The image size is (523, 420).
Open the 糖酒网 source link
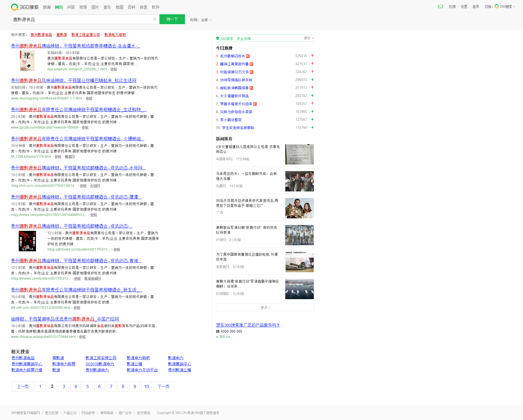70,157
